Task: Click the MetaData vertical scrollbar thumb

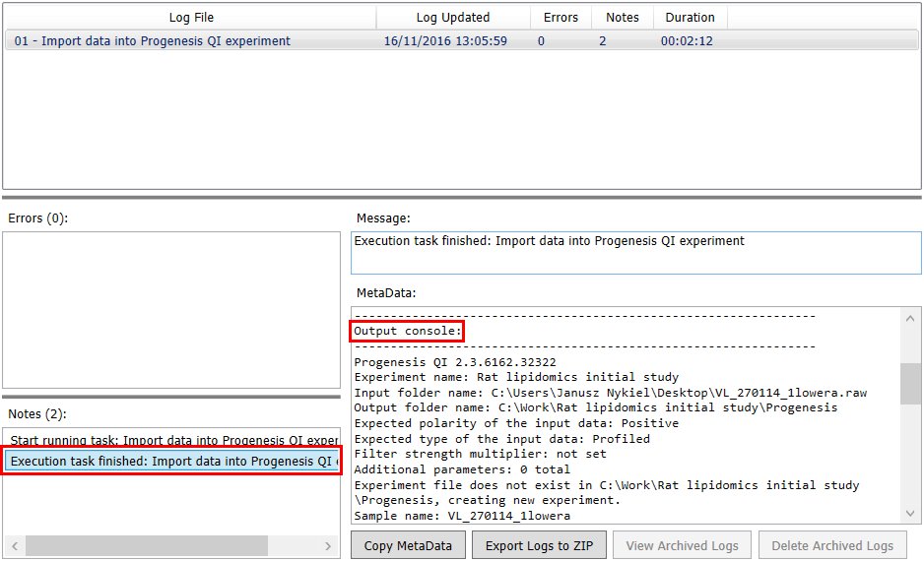Action: tap(910, 383)
